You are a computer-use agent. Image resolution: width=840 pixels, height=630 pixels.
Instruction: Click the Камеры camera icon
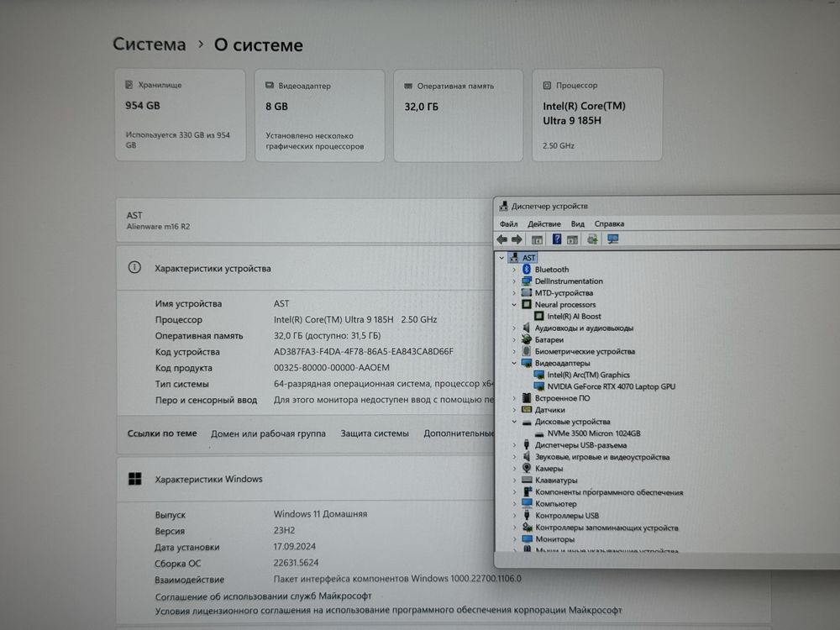[x=527, y=468]
